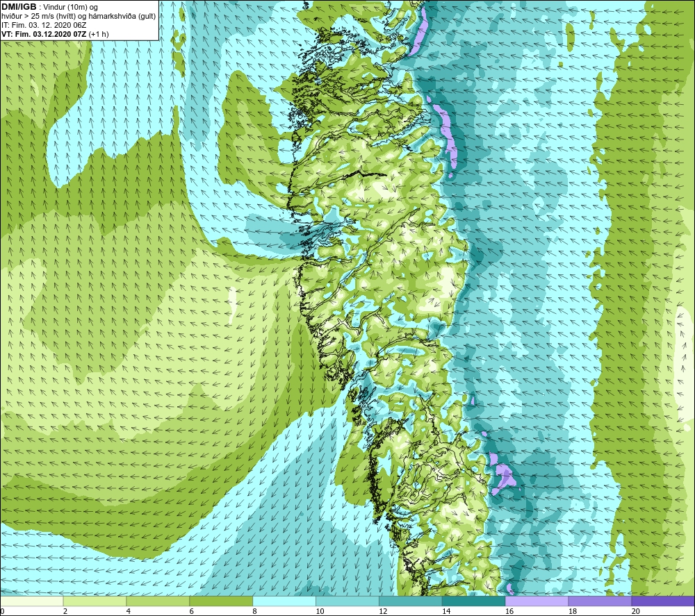Screen dimensions: 695x616
Task: Click the 'hviður > 25 m/s' description line
Action: coord(79,17)
